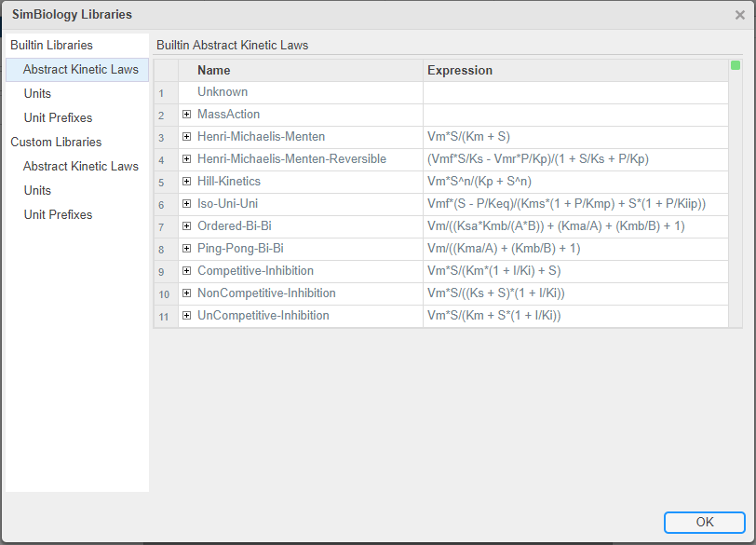Select builtin Abstract Kinetic Laws

(80, 70)
